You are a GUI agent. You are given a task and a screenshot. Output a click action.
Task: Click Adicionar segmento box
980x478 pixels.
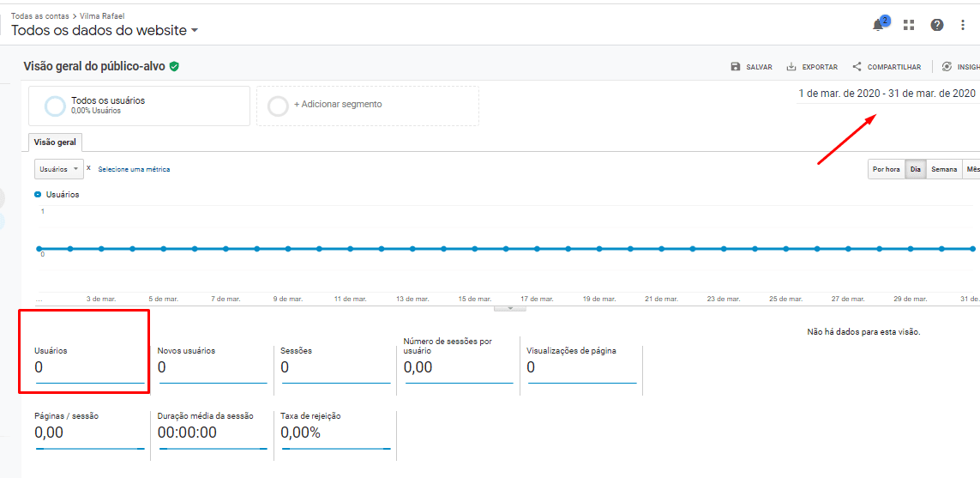point(367,105)
